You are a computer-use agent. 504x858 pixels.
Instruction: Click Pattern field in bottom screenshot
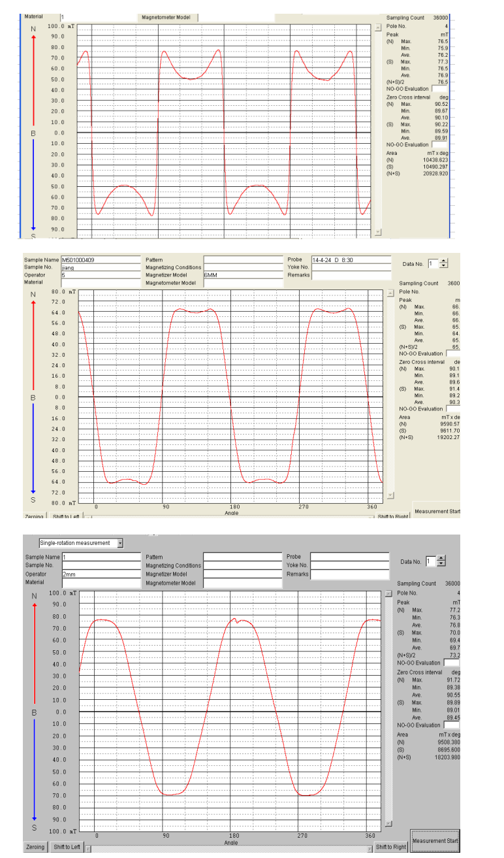coord(242,557)
